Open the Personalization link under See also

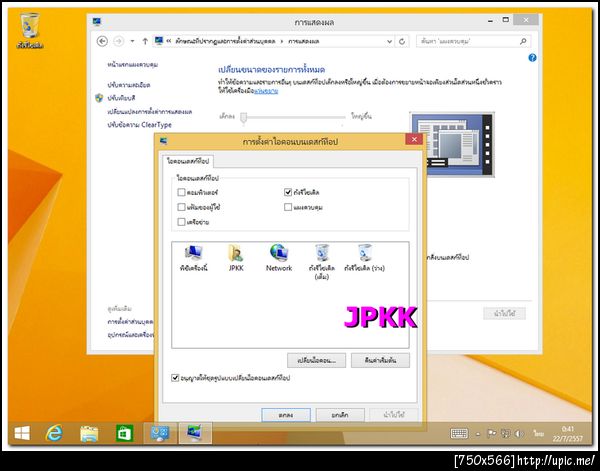click(130, 322)
